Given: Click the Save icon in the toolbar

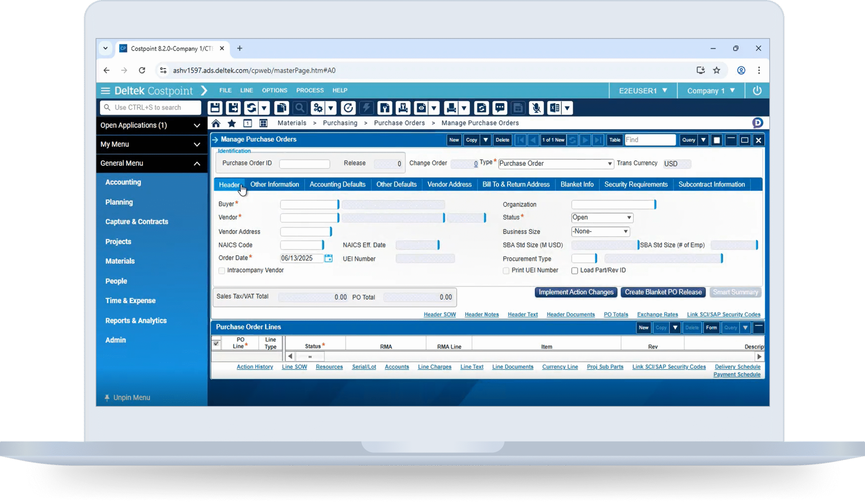Looking at the screenshot, I should tap(215, 108).
